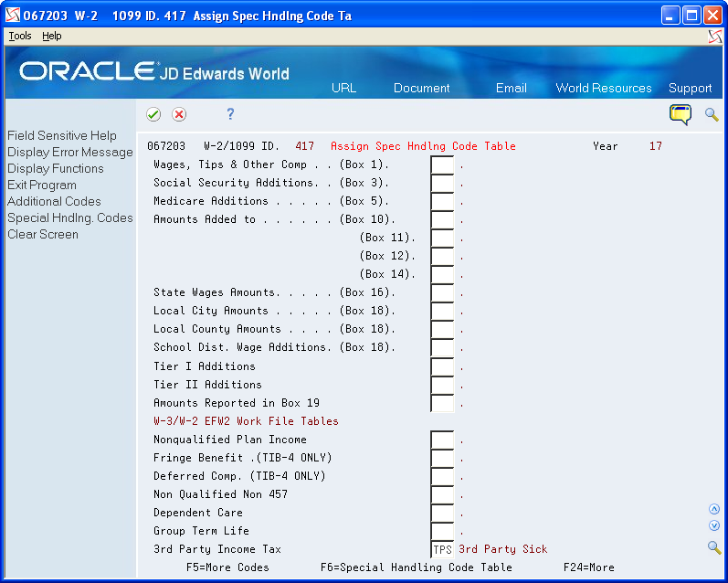
Task: Open the URL link in the banner
Action: [343, 88]
